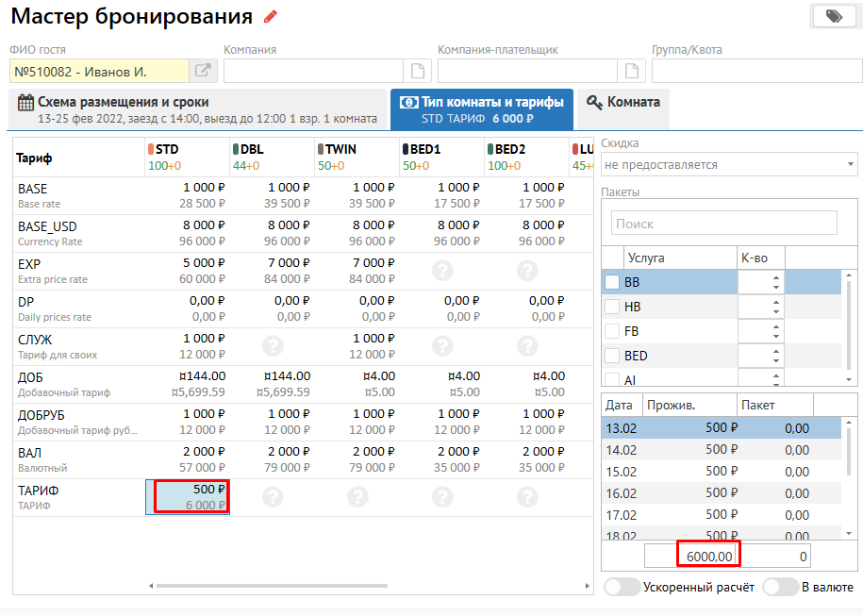Screen dimensions: 863x616
Task: Select the 15.02 date row
Action: [x=722, y=472]
